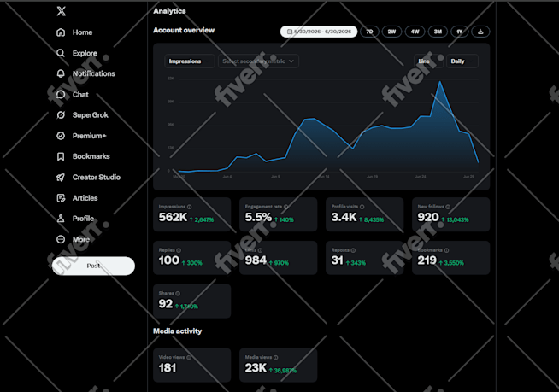Click the Analytics page heading
The height and width of the screenshot is (392, 559).
point(169,11)
